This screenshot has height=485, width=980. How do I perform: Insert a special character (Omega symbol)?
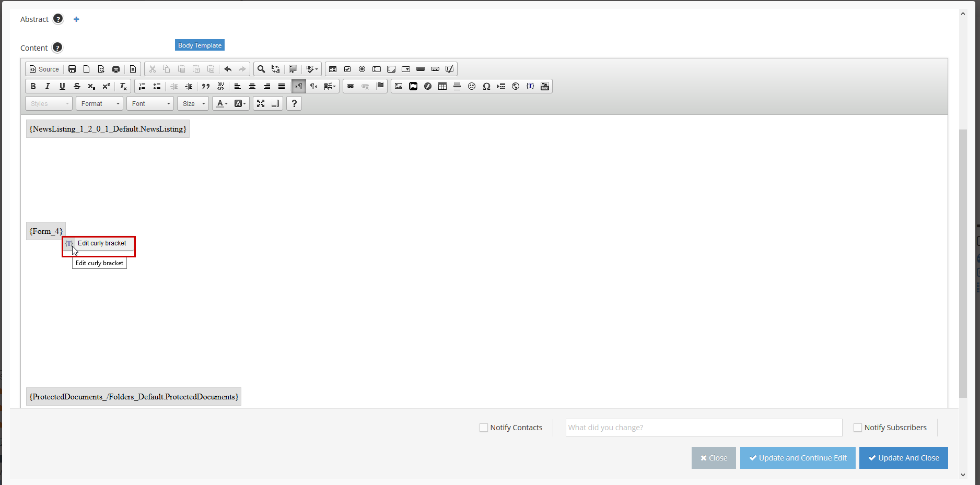(486, 86)
